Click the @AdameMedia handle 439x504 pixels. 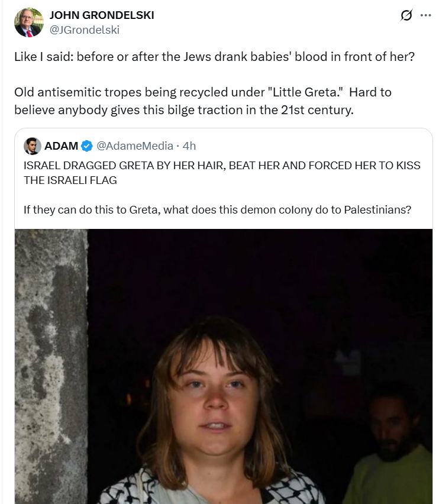click(135, 146)
